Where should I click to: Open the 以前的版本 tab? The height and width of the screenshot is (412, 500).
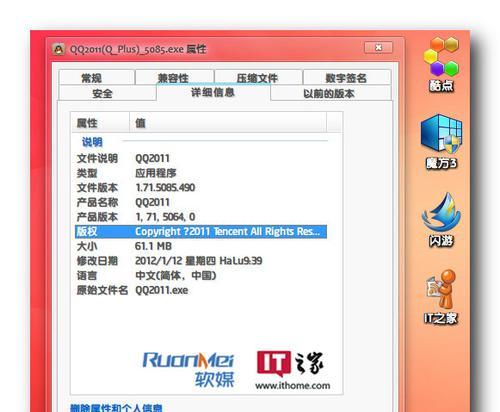pyautogui.click(x=330, y=93)
